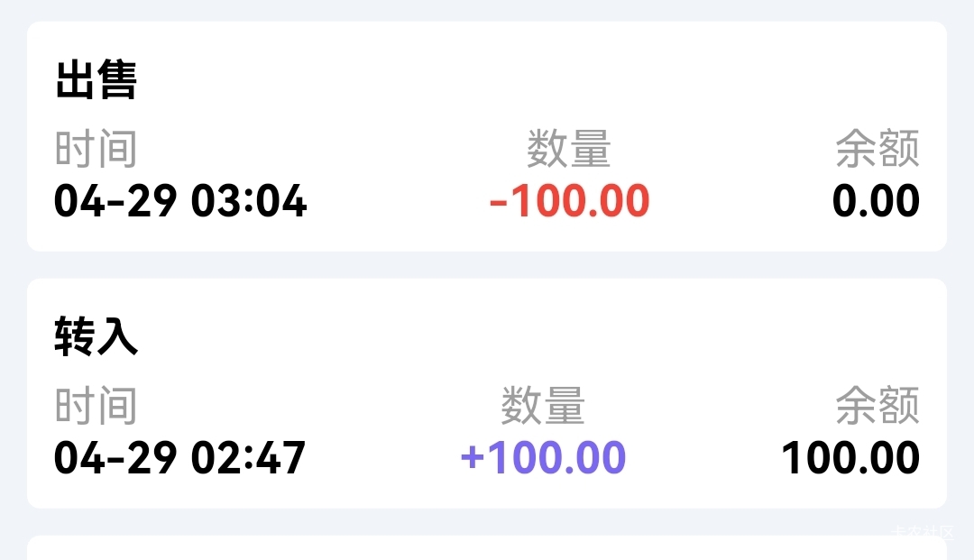Select the 转入 transaction title

click(x=96, y=337)
